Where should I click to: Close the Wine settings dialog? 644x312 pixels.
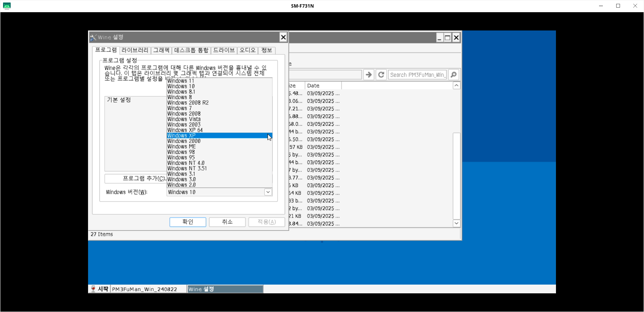[x=283, y=37]
